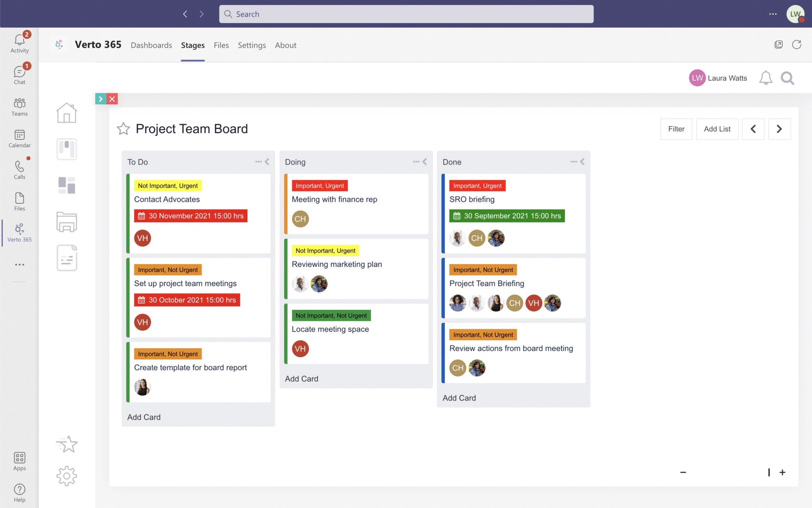Viewport: 812px width, 508px height.
Task: Open the Settings tab
Action: (252, 45)
